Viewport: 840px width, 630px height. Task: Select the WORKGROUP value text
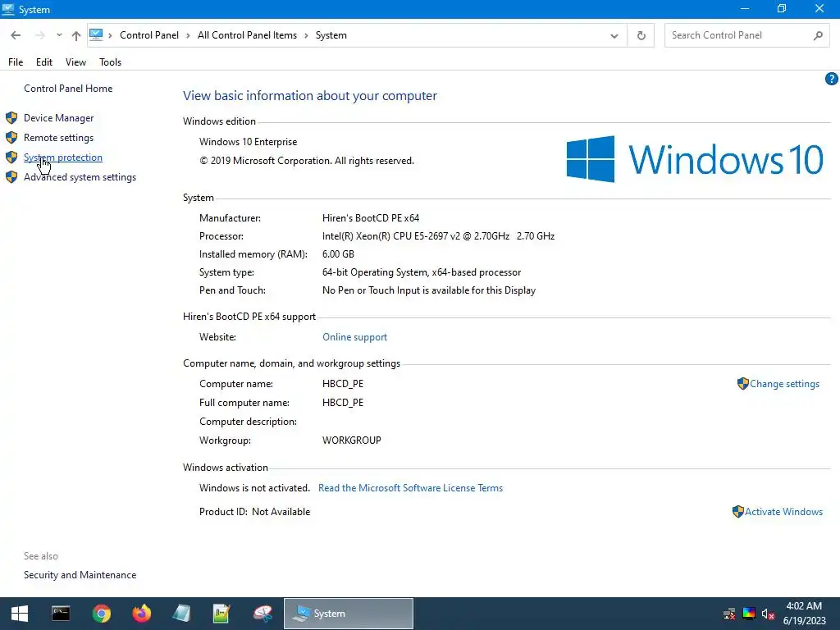tap(351, 441)
